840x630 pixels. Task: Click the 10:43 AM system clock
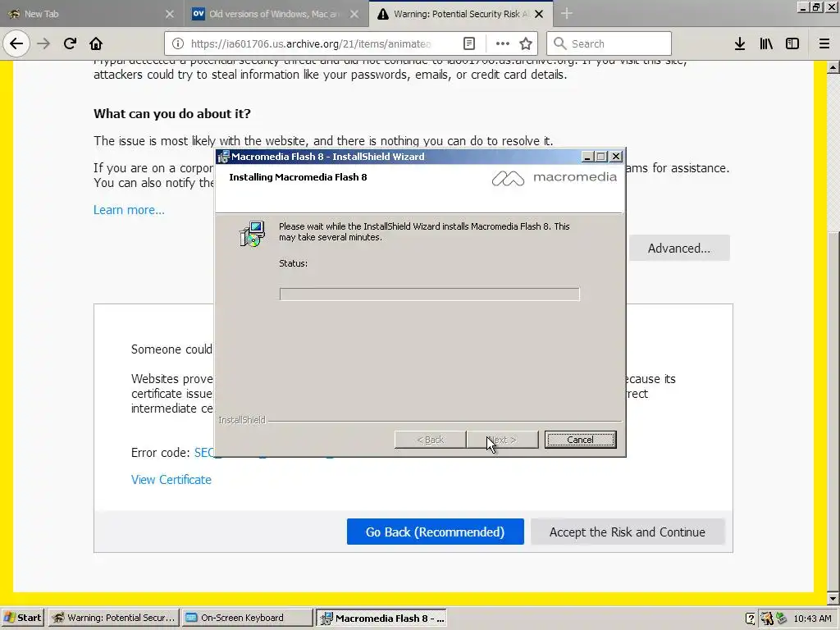point(812,619)
